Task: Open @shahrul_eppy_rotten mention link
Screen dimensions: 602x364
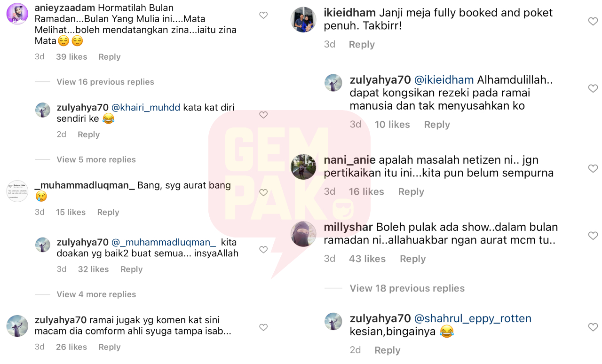Action: 473,318
